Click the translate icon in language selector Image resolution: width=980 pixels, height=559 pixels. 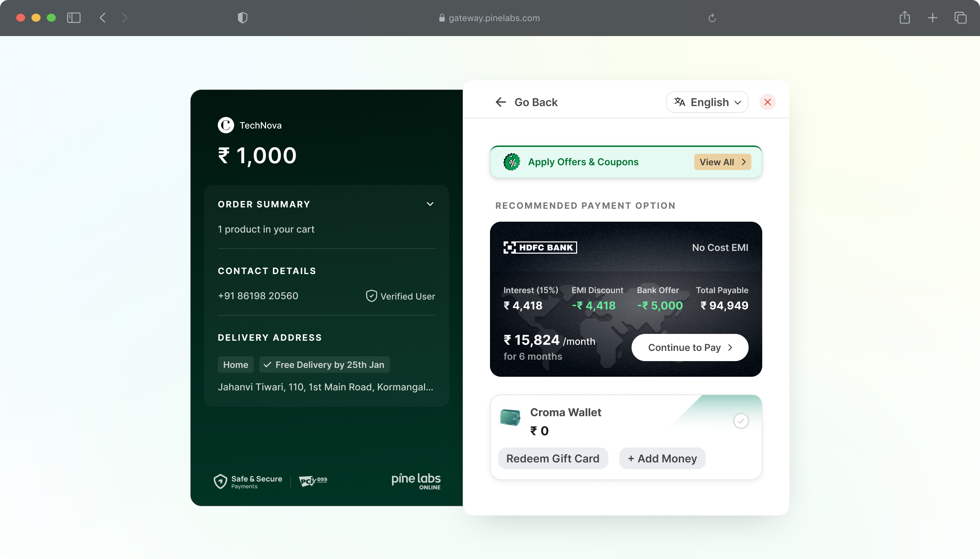pos(680,102)
